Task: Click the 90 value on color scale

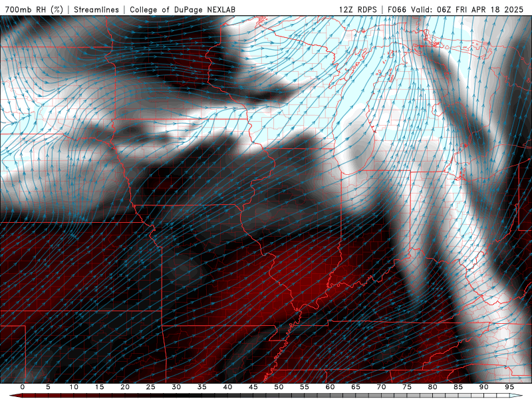Action: tap(483, 387)
